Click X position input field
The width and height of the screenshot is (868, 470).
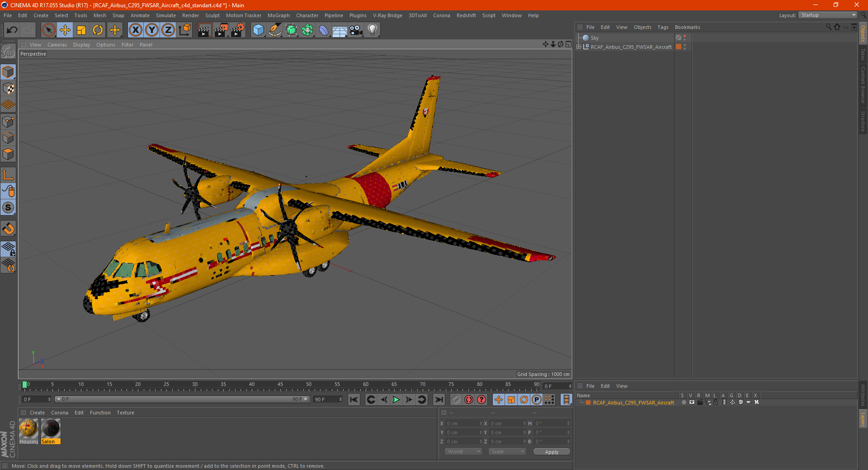463,423
